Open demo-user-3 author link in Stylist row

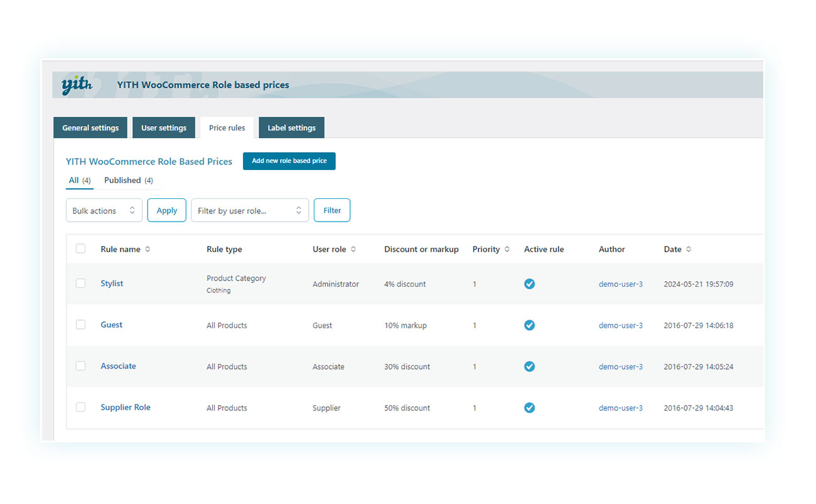click(621, 284)
